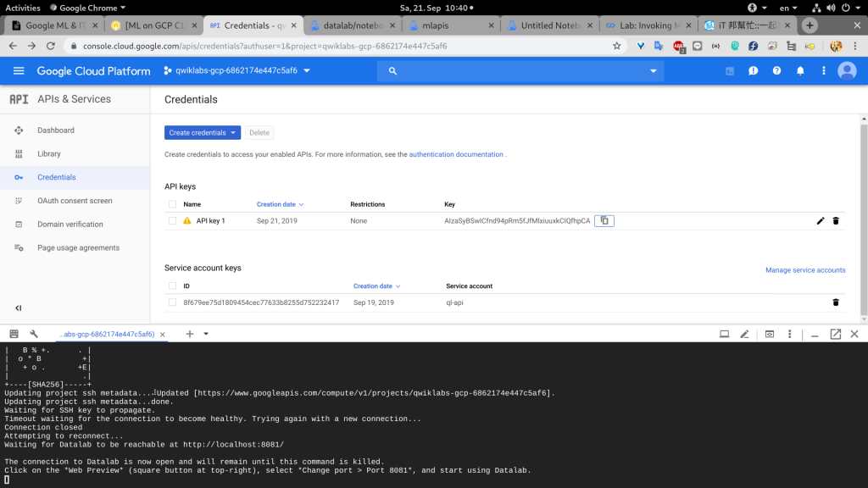Viewport: 868px width, 488px height.
Task: Click the credentials page vertical scrollbar
Action: pyautogui.click(x=864, y=219)
